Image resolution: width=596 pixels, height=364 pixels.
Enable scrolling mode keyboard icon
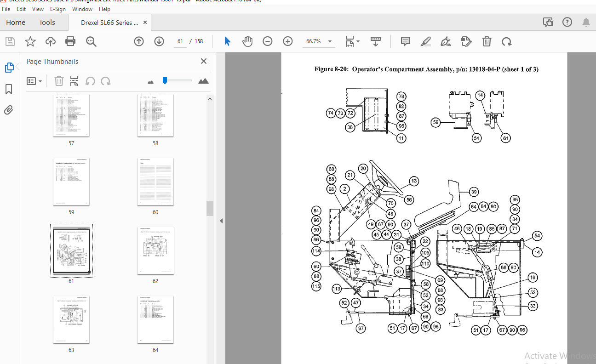pyautogui.click(x=376, y=41)
